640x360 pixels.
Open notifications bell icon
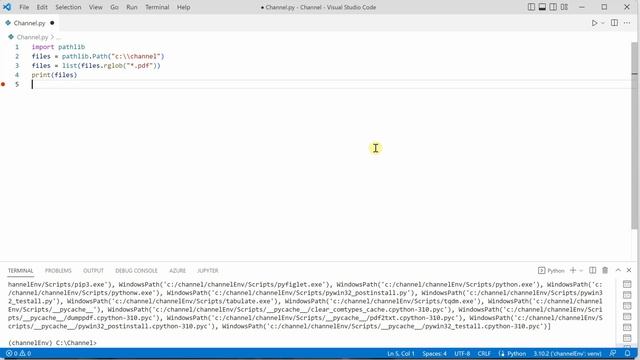tap(627, 353)
